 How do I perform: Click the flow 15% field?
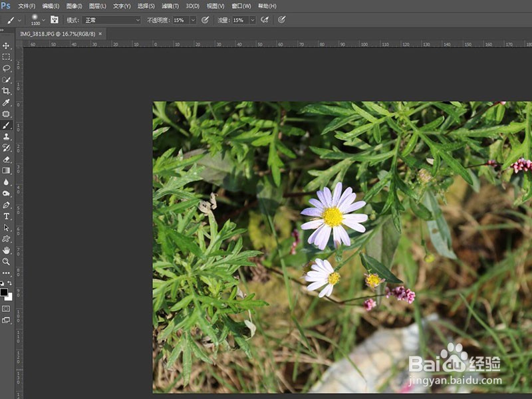click(241, 20)
